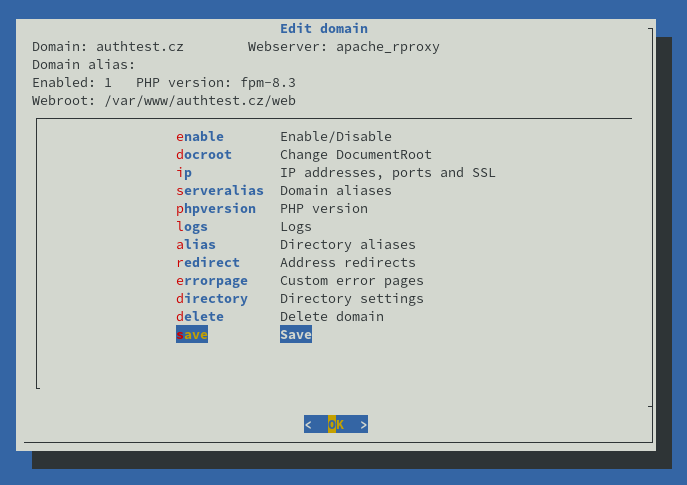The width and height of the screenshot is (687, 485).
Task: Click the Change DocumentRoot description
Action: [356, 155]
